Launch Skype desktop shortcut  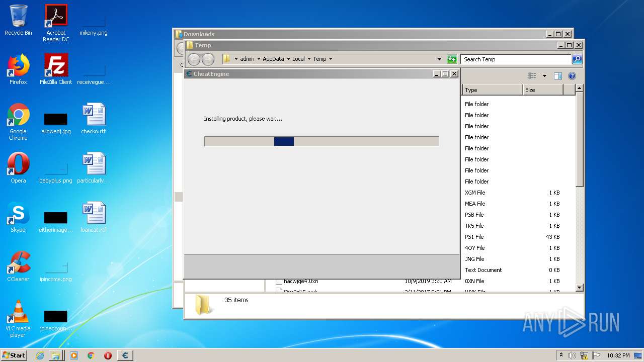pos(18,217)
